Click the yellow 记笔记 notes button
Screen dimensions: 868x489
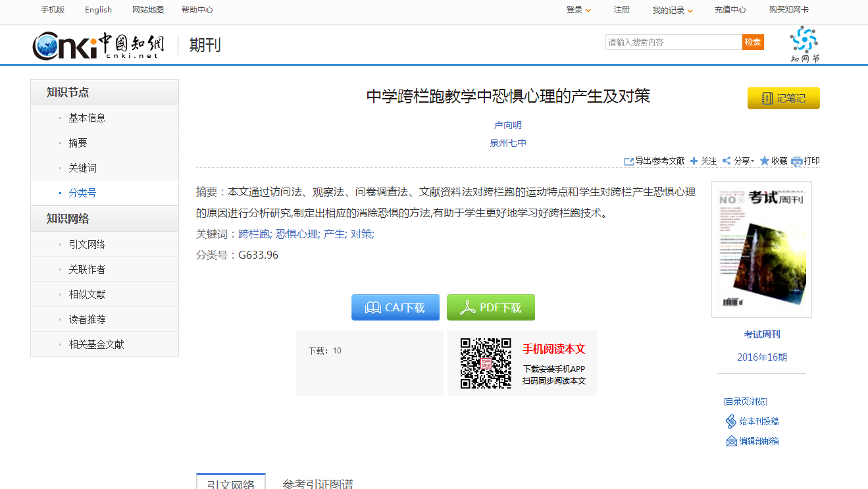click(x=783, y=98)
